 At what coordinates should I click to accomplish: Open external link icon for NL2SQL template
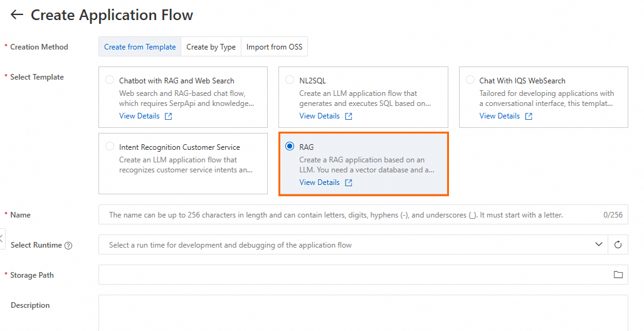click(349, 116)
